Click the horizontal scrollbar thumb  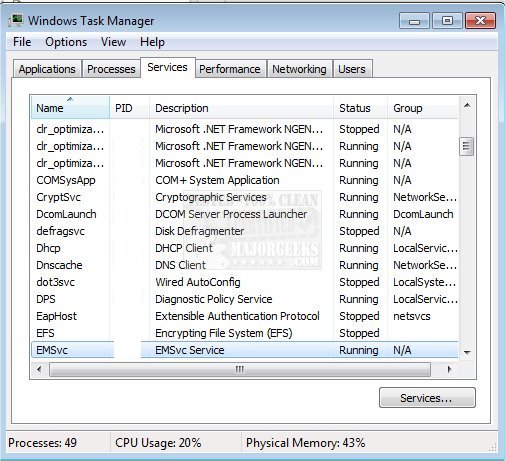[240, 369]
